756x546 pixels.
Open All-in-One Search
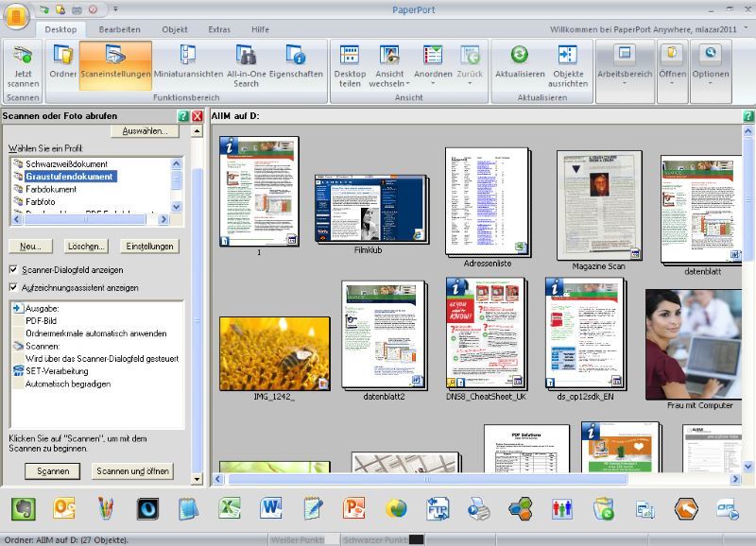tap(245, 66)
